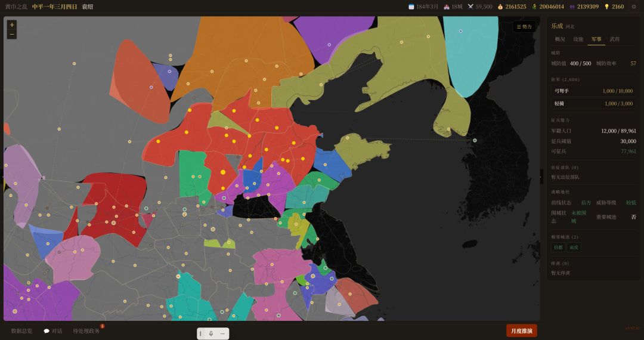Viewport: 644px width, 340px height.
Task: Click the city marker on Korean peninsula coast
Action: click(475, 140)
